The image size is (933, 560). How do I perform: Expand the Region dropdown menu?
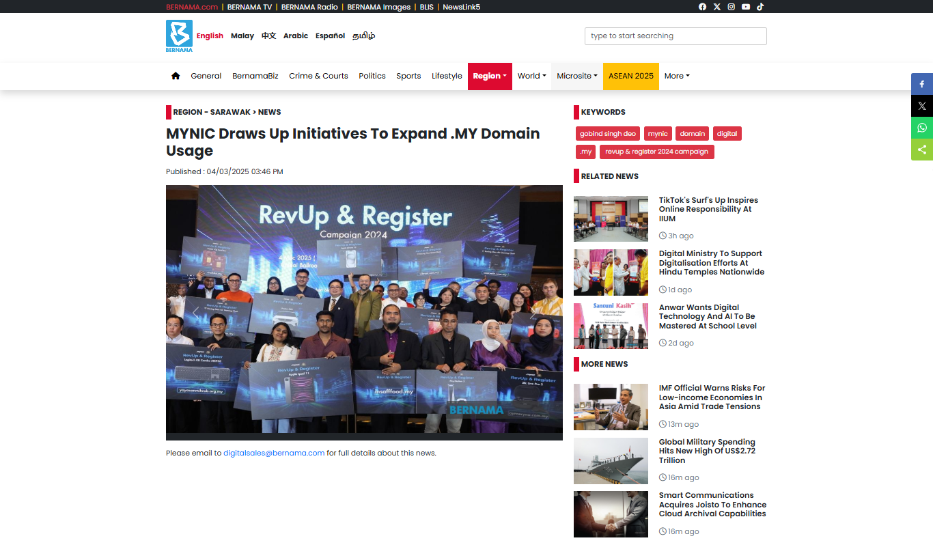click(x=489, y=76)
